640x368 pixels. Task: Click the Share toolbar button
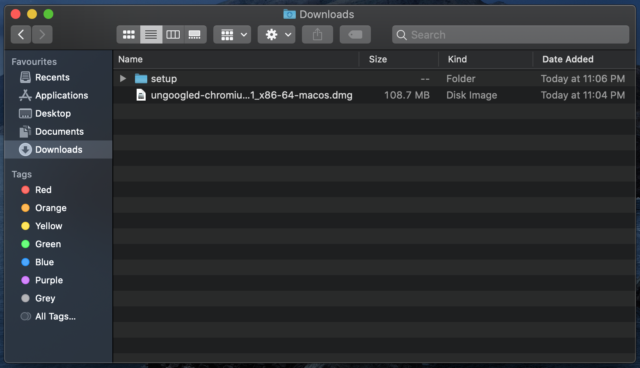pos(318,35)
